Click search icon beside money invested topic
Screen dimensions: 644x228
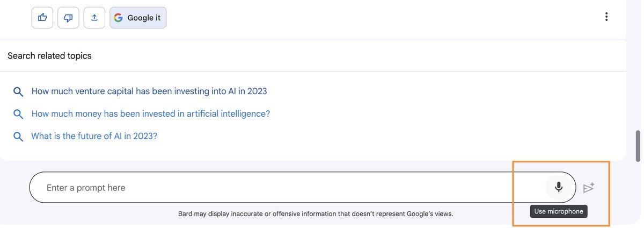point(18,114)
